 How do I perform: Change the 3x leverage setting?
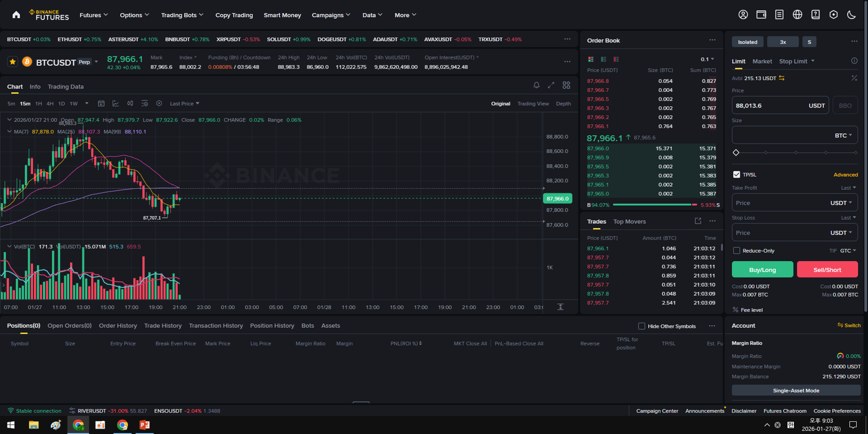point(783,42)
